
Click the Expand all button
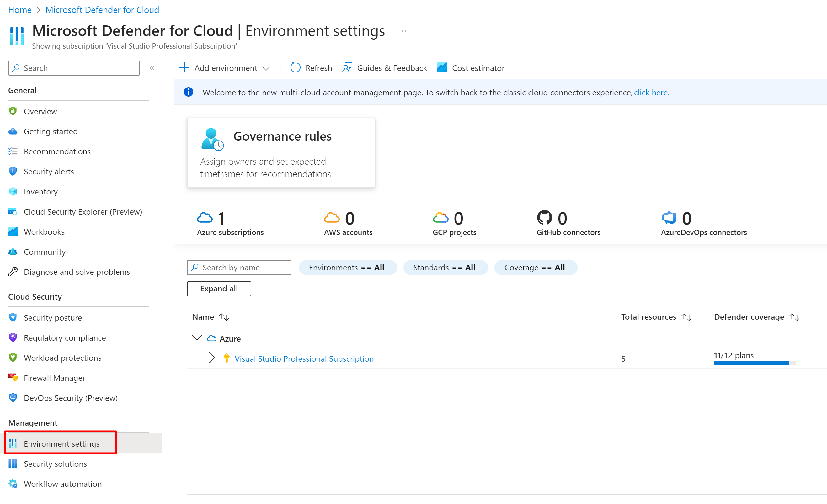pos(219,289)
